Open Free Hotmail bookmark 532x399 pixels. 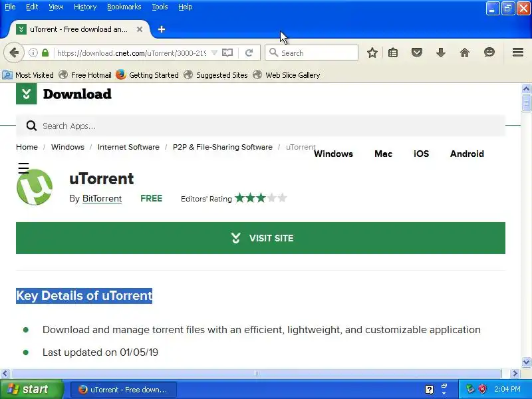point(85,75)
